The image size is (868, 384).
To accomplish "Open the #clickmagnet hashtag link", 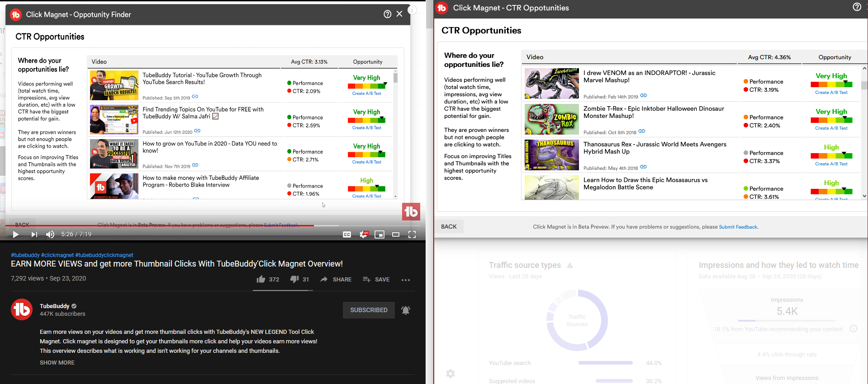I will click(x=57, y=255).
